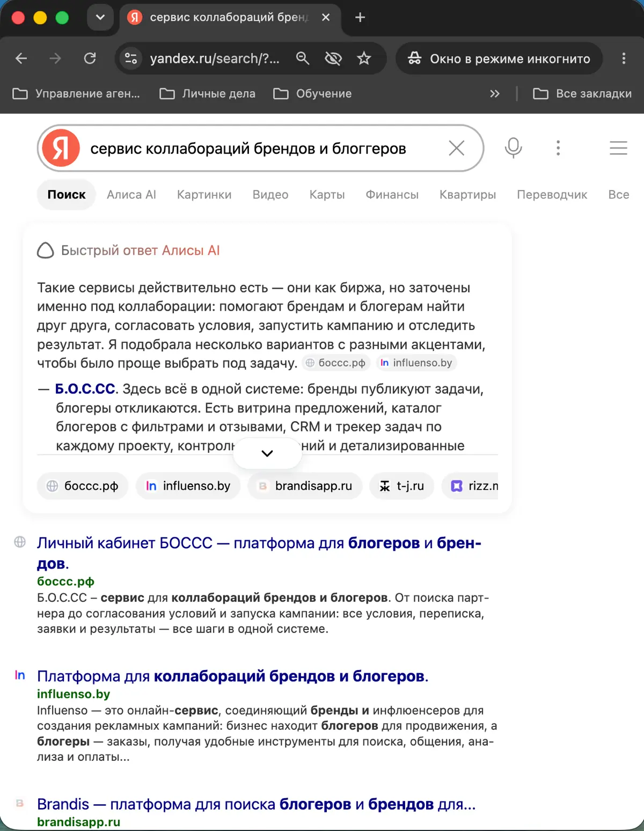The width and height of the screenshot is (644, 831).
Task: Open the Обучение bookmark folder
Action: [313, 94]
